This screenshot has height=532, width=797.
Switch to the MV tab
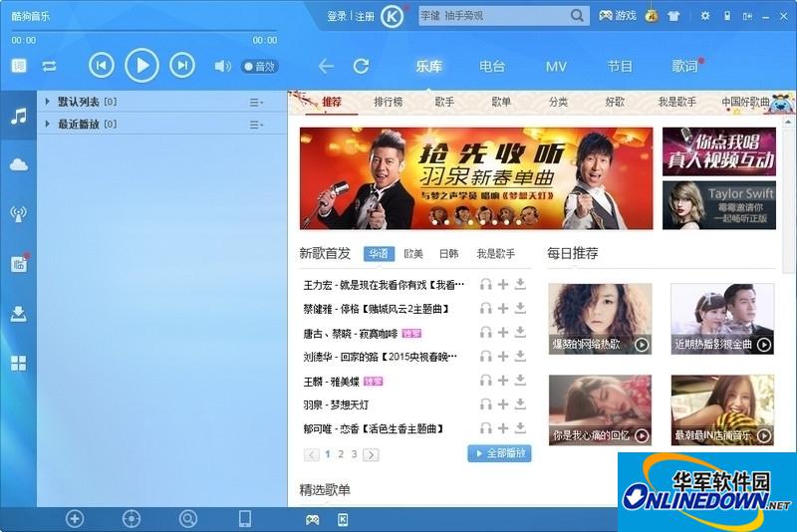coord(556,67)
